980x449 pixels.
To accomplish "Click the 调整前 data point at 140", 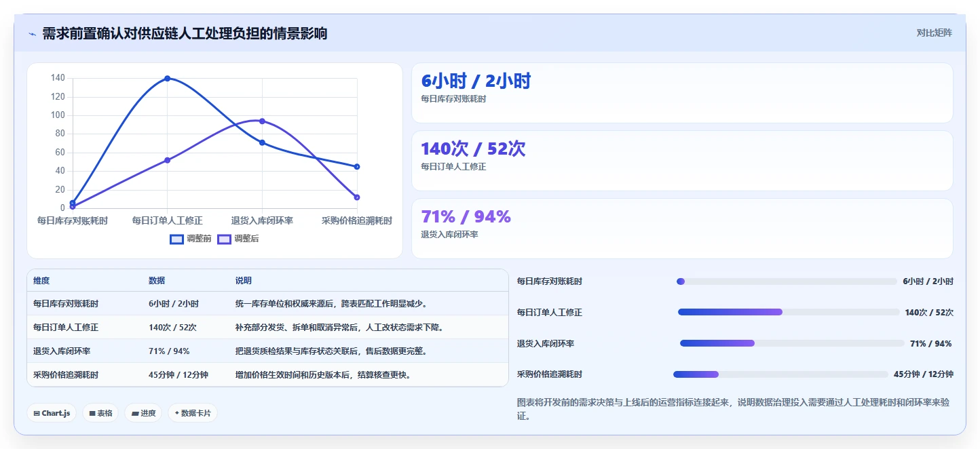I will tap(167, 79).
